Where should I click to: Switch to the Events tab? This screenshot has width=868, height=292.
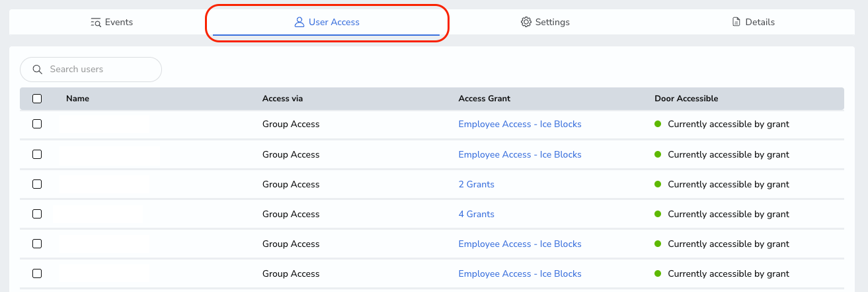tap(112, 22)
